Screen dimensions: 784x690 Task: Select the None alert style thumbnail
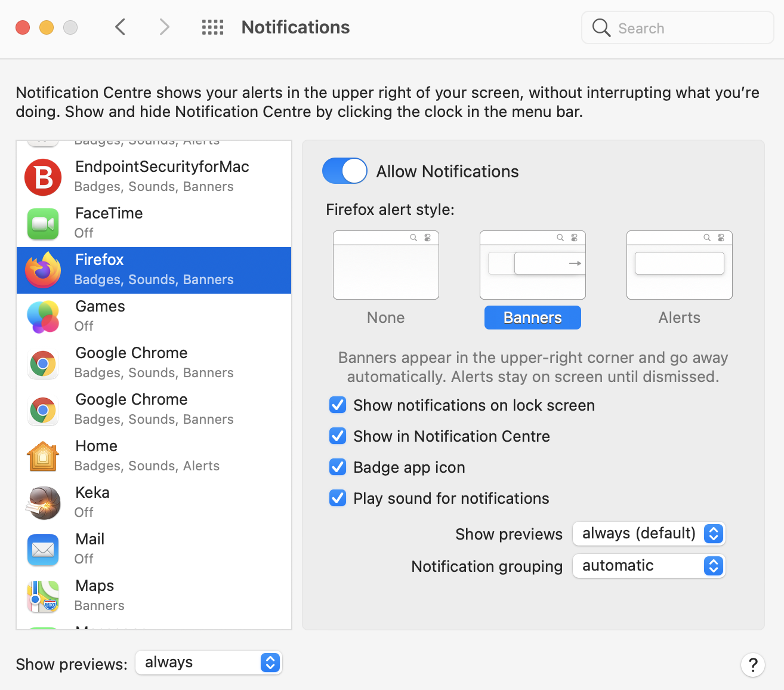click(386, 265)
